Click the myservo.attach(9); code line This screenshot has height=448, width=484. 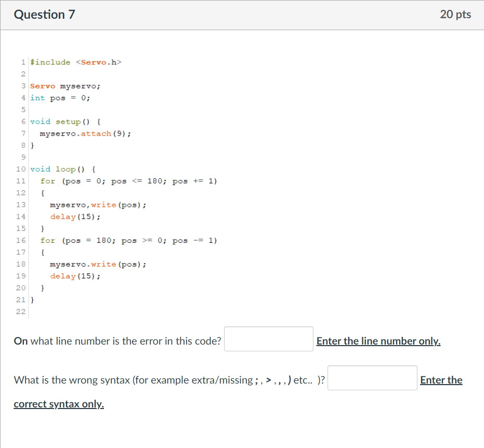85,134
